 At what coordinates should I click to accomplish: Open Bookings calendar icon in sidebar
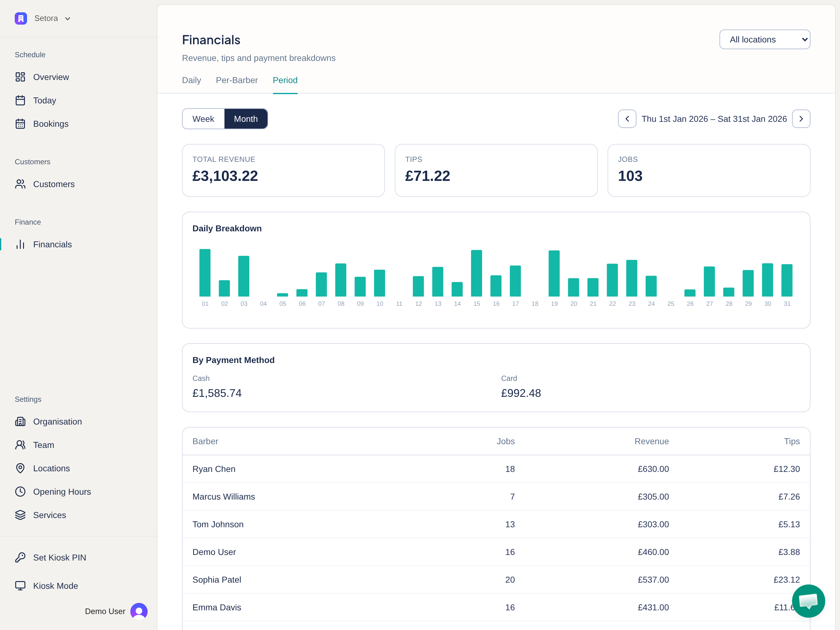20,124
